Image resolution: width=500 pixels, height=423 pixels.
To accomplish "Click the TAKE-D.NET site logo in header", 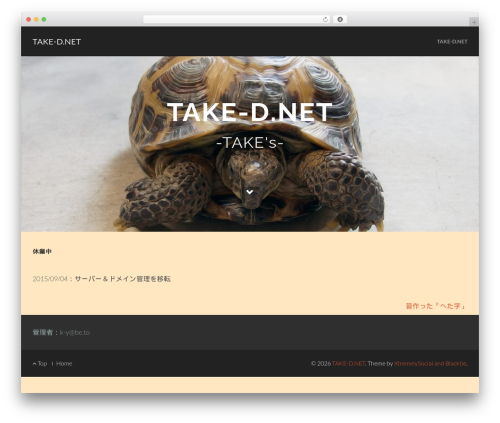I will [x=57, y=42].
